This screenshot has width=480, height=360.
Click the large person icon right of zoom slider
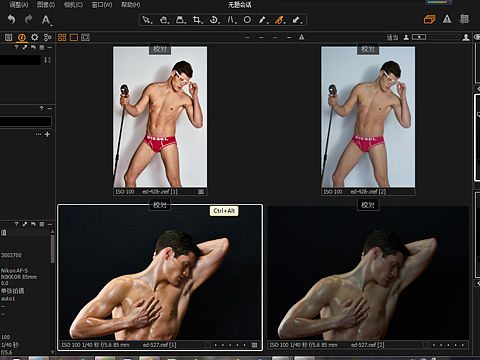(x=466, y=37)
